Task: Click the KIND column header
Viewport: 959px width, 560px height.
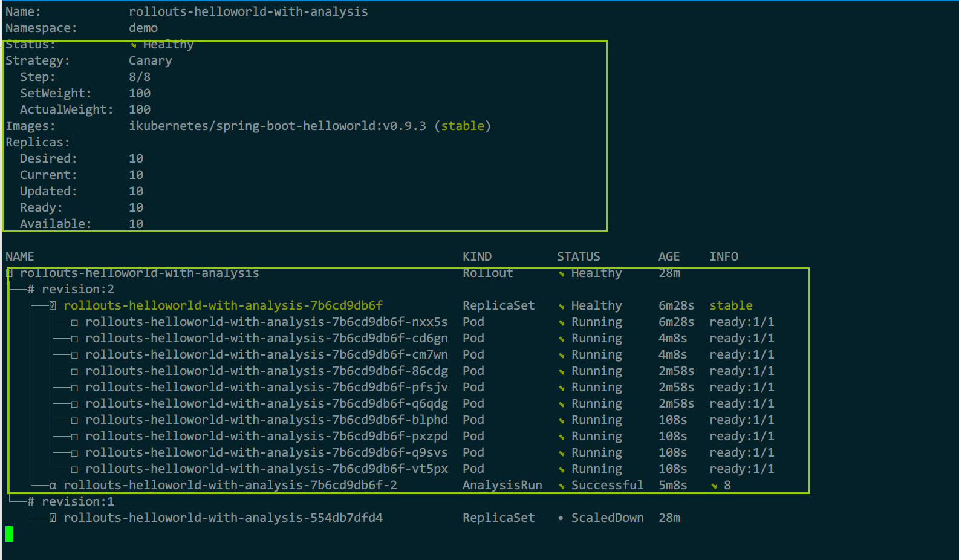Action: [477, 256]
